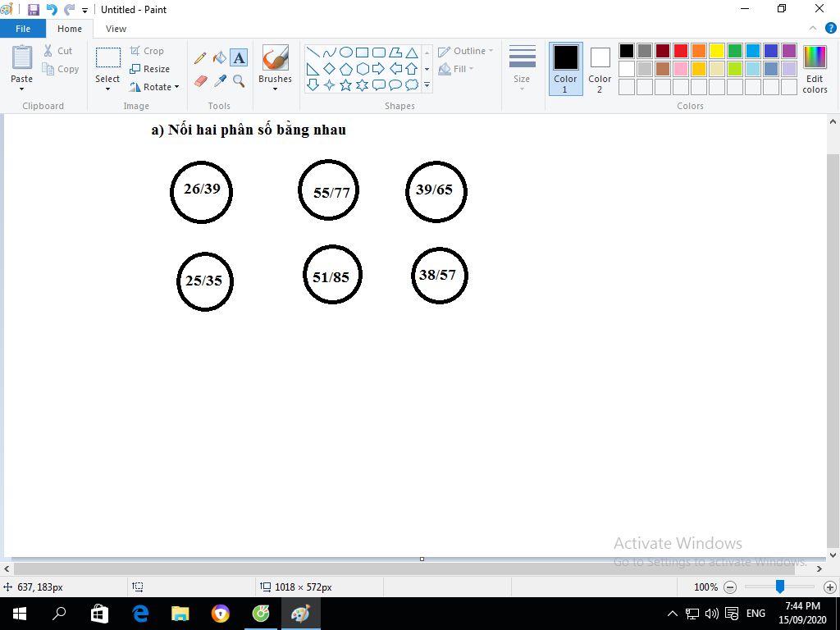This screenshot has height=630, width=840.
Task: Open Edit colors dialog
Action: point(815,69)
